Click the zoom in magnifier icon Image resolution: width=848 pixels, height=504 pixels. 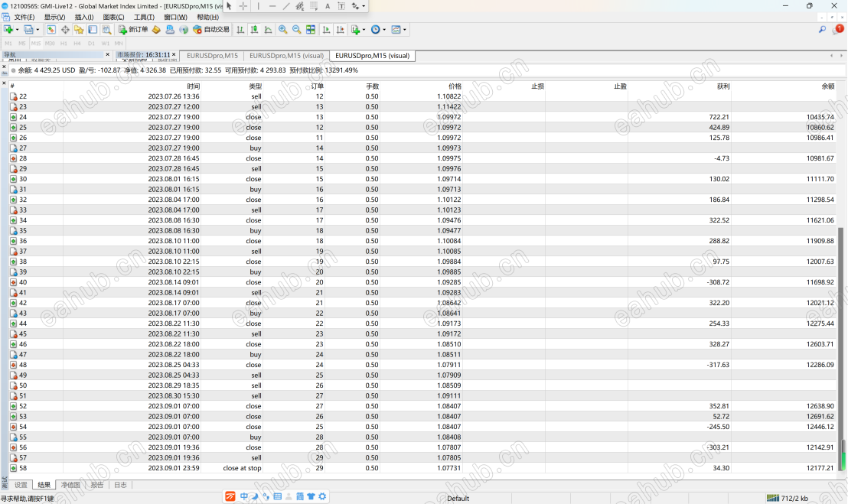[283, 30]
